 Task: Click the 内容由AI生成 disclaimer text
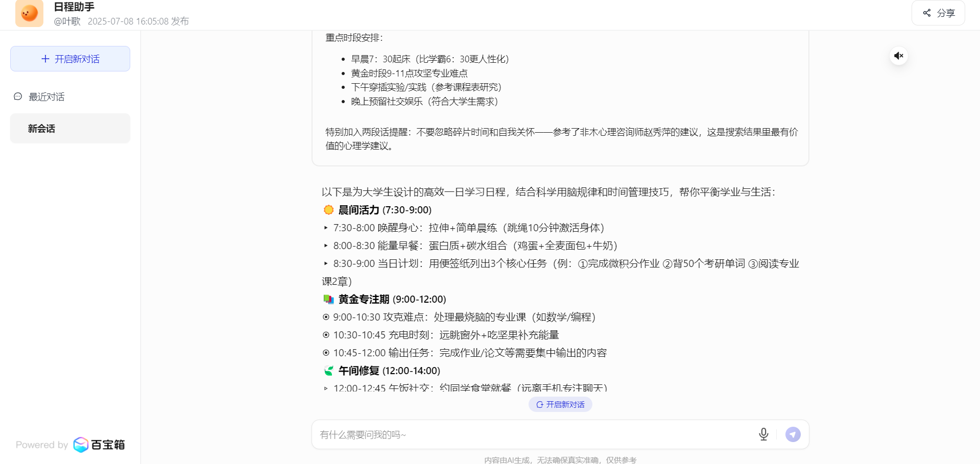click(x=560, y=460)
